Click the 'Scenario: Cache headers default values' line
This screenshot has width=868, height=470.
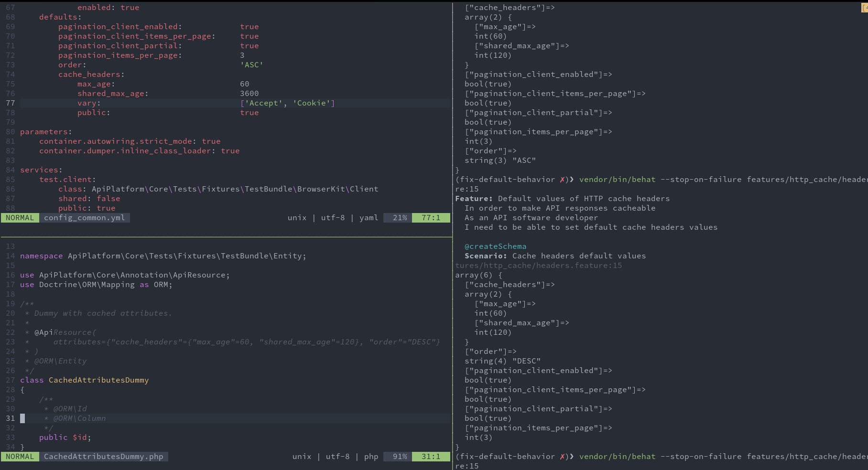tap(555, 256)
